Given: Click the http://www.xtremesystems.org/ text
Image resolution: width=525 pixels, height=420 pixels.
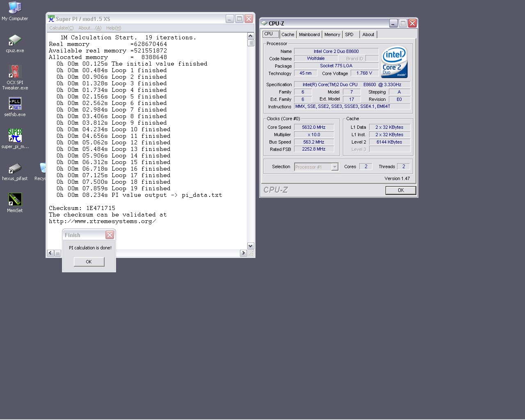Looking at the screenshot, I should 102,221.
